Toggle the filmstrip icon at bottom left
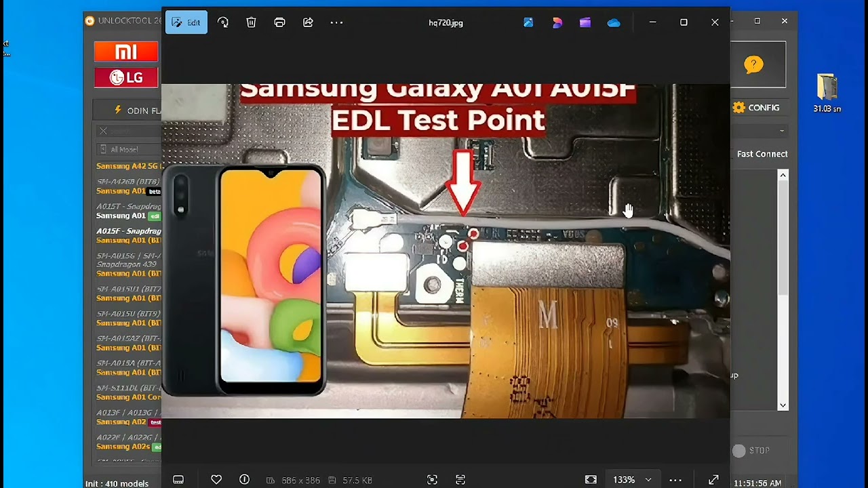The image size is (868, 488). click(178, 479)
